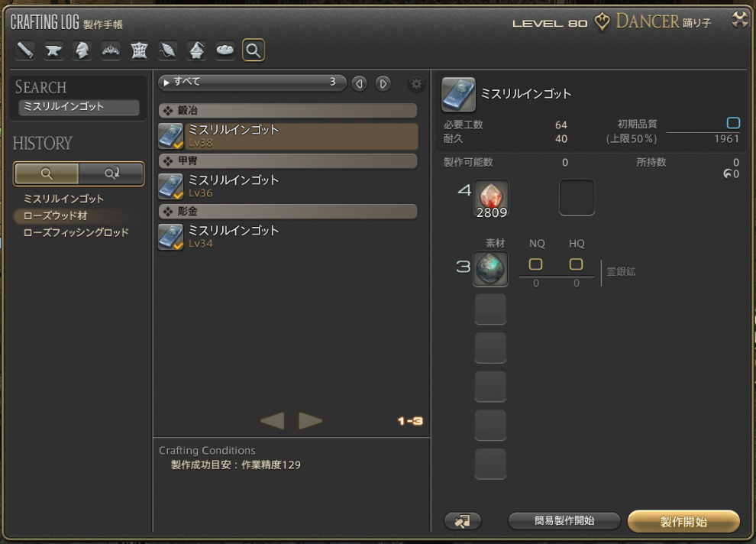Screen dimensions: 756x544
Task: Click the fire shard icon showing 2809
Action: pyautogui.click(x=491, y=198)
